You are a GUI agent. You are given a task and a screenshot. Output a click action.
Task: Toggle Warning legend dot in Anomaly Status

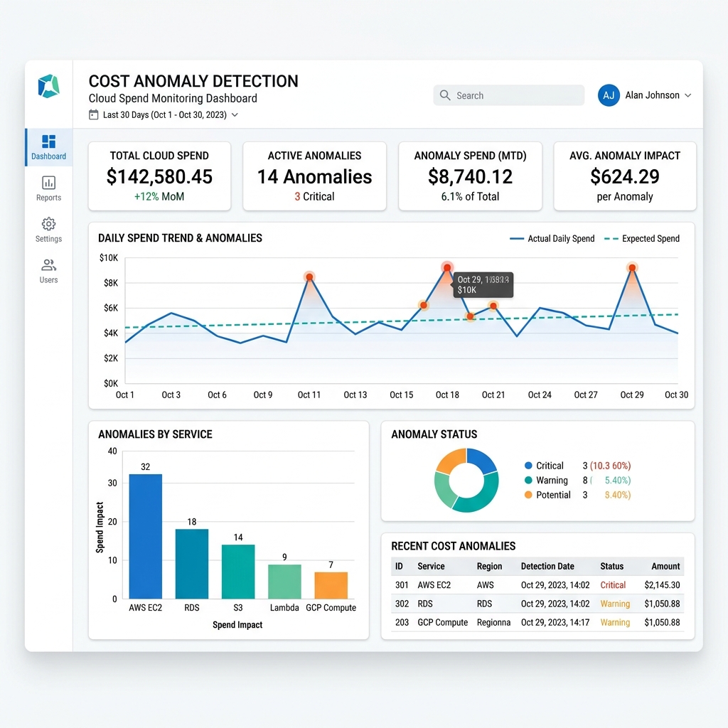(528, 480)
